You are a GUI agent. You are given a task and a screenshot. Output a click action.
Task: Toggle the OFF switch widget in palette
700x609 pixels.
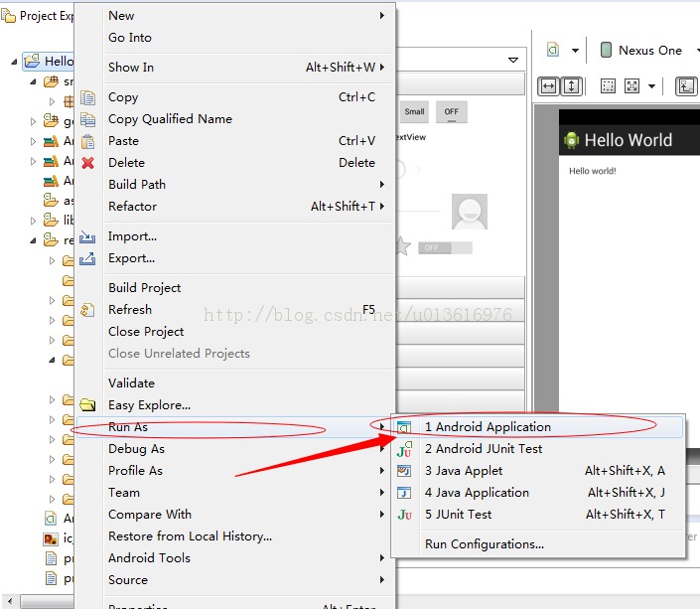coord(445,247)
